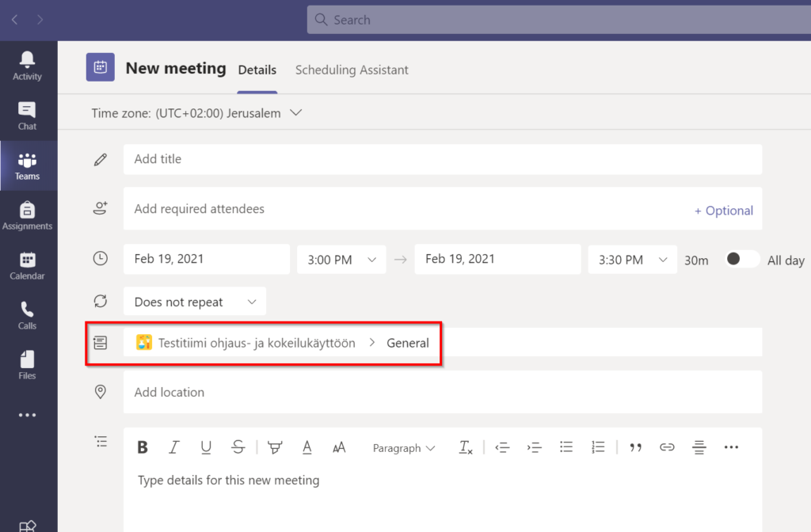Add optional attendees via + Optional
The height and width of the screenshot is (532, 811).
tap(724, 211)
